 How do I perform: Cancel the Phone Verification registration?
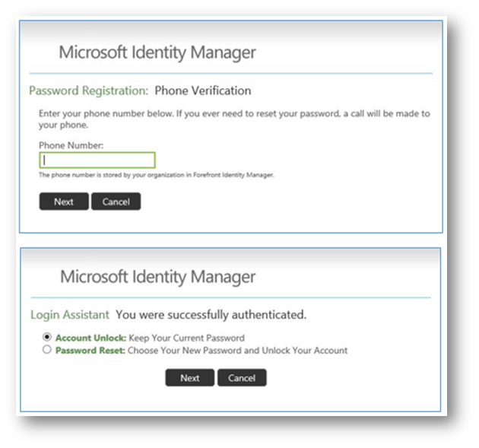coord(116,202)
